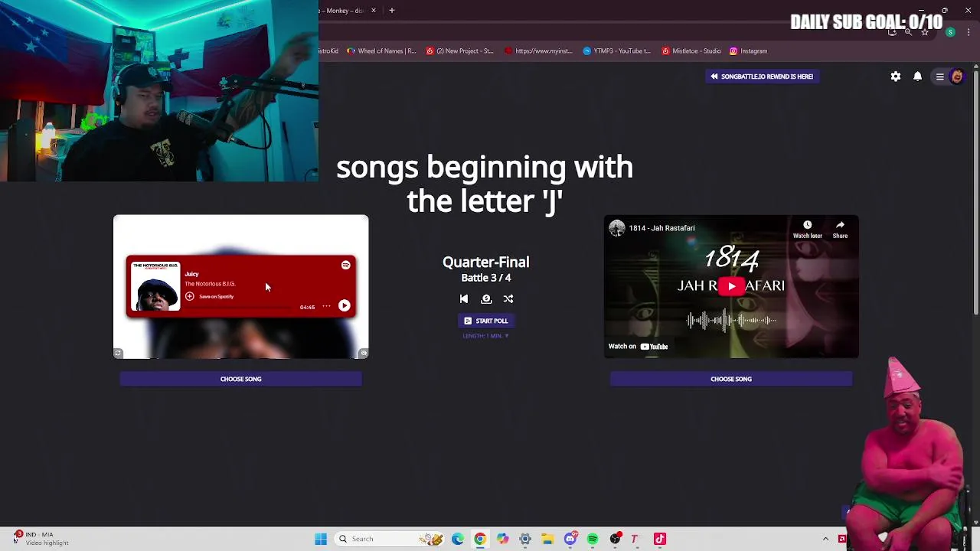980x551 pixels.
Task: Go back to previous battle
Action: (x=464, y=299)
